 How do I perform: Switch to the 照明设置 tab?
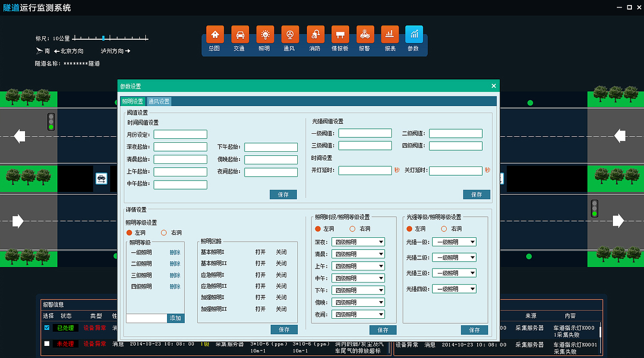coord(133,102)
